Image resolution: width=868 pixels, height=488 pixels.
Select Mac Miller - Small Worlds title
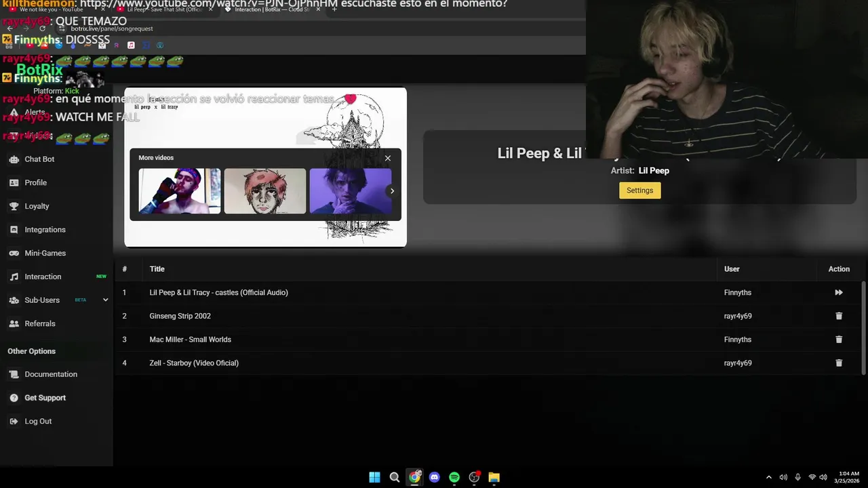[x=190, y=340]
